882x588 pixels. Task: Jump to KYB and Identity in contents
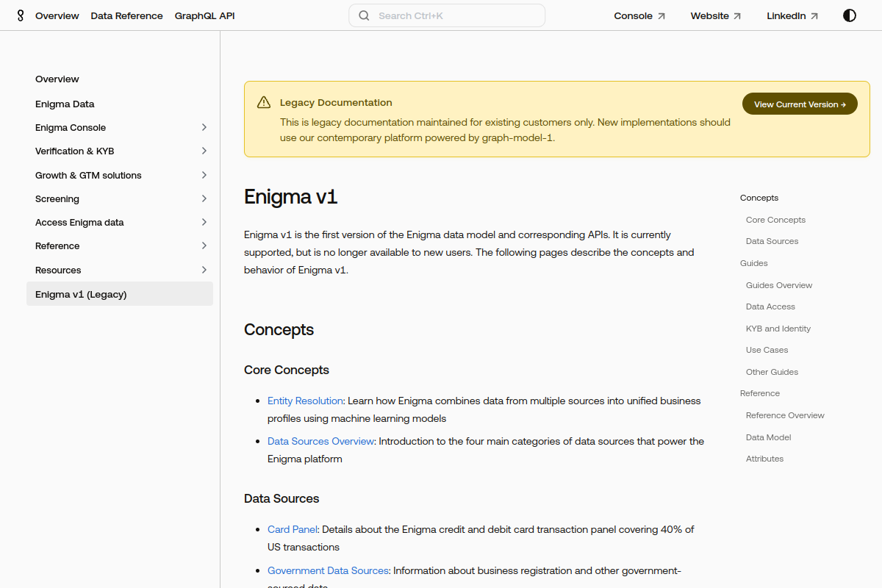[778, 329]
